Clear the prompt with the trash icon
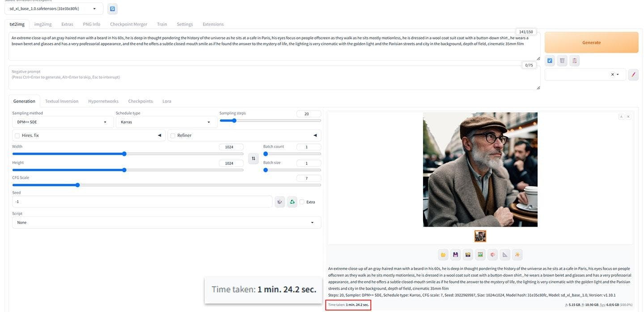Screen dimensions: 644x312 [562, 61]
